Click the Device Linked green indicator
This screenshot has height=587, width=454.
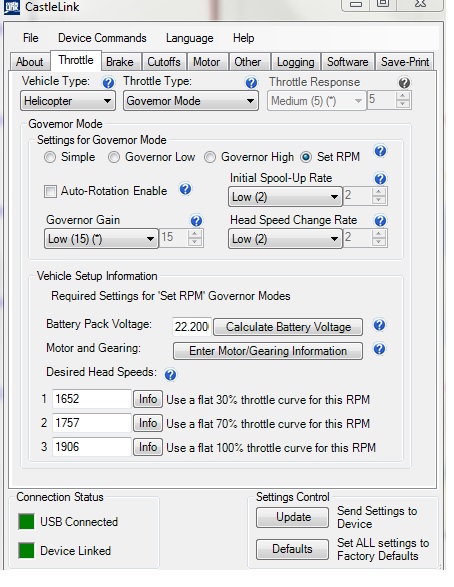(x=26, y=551)
